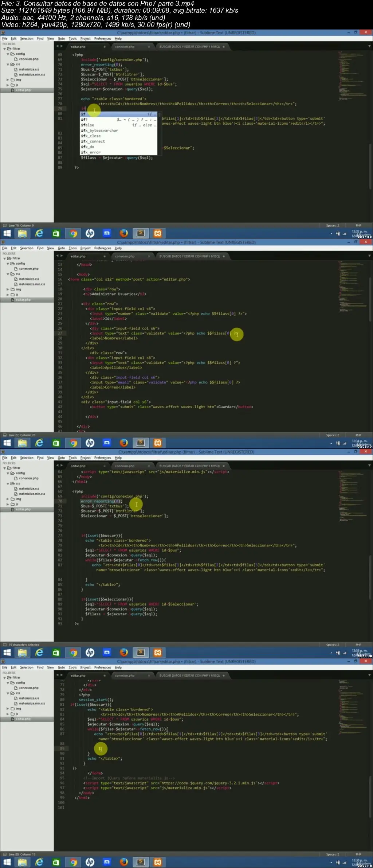
Task: Click the panel switcher icon in the 00:01:50 status bar
Action: click(4, 226)
